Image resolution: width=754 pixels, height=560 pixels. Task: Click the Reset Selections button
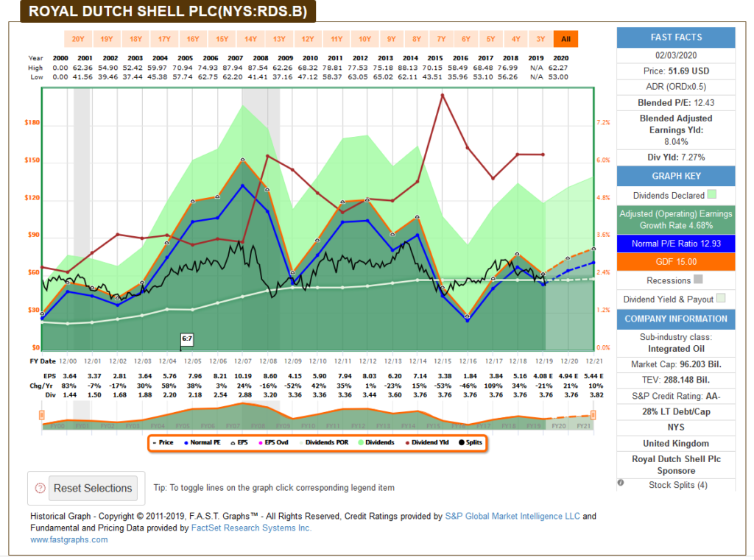point(93,489)
